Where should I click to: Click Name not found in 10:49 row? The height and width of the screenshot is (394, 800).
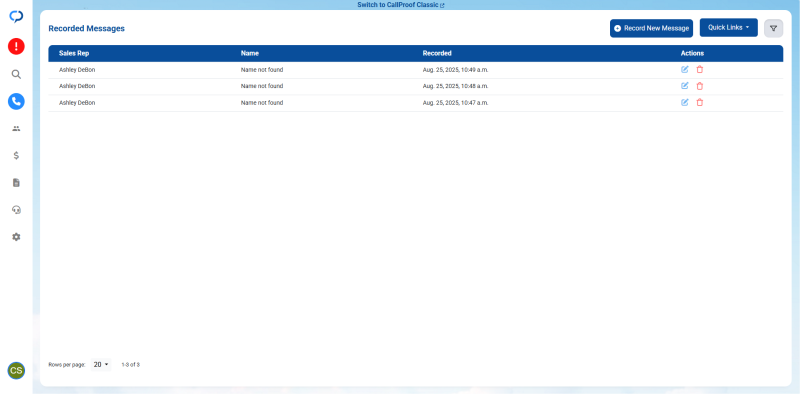(x=262, y=70)
